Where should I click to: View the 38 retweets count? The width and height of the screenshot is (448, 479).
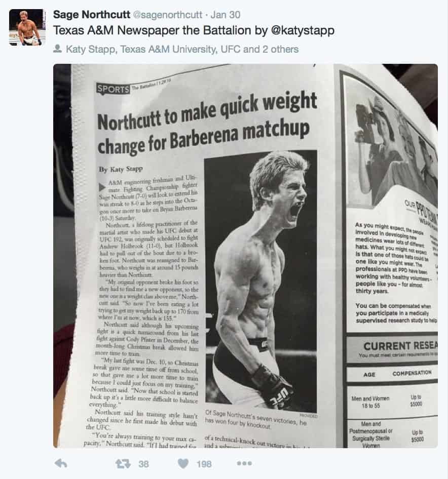143,464
